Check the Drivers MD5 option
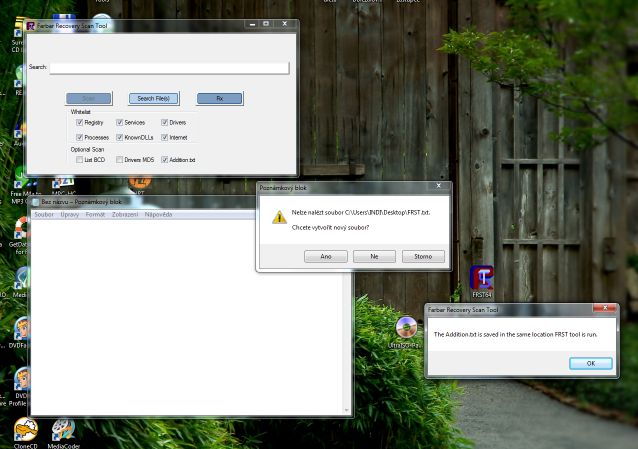This screenshot has height=449, width=638. 120,160
